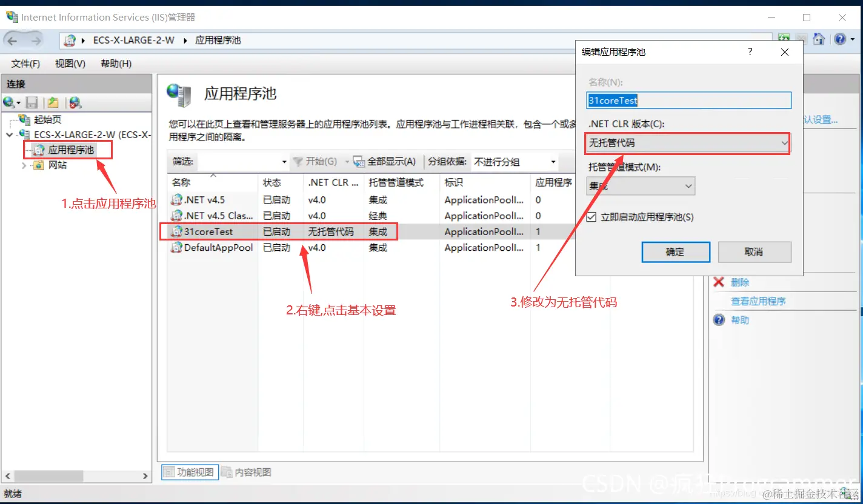Open the 托管管道模式 dropdown showing 集成

[641, 187]
